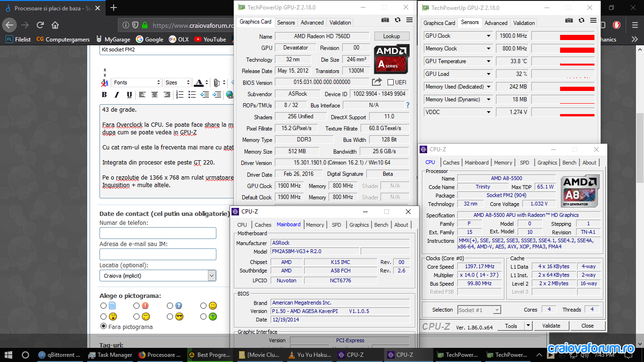
Task: Click the Bus Interface question mark
Action: [408, 105]
